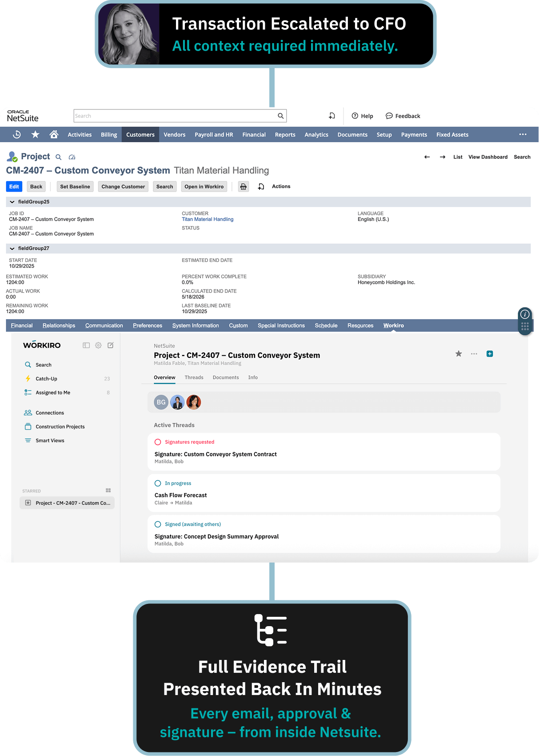Open the Customers menu

click(x=140, y=135)
